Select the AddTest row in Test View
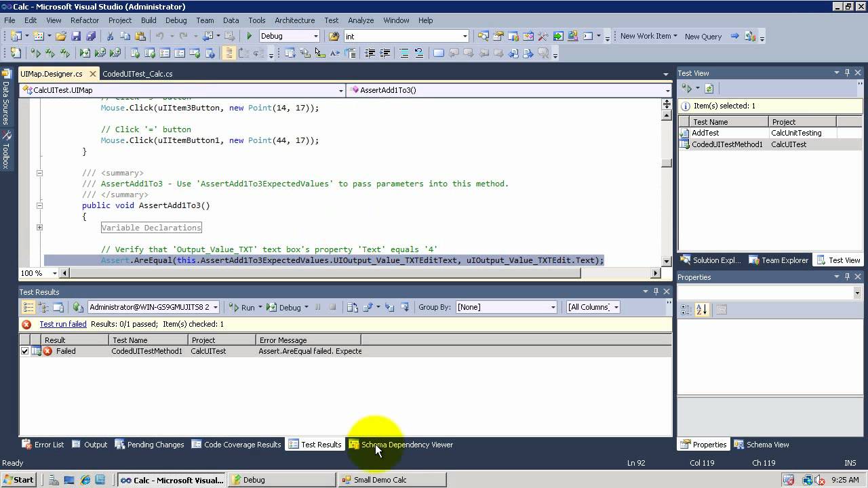 pyautogui.click(x=772, y=133)
